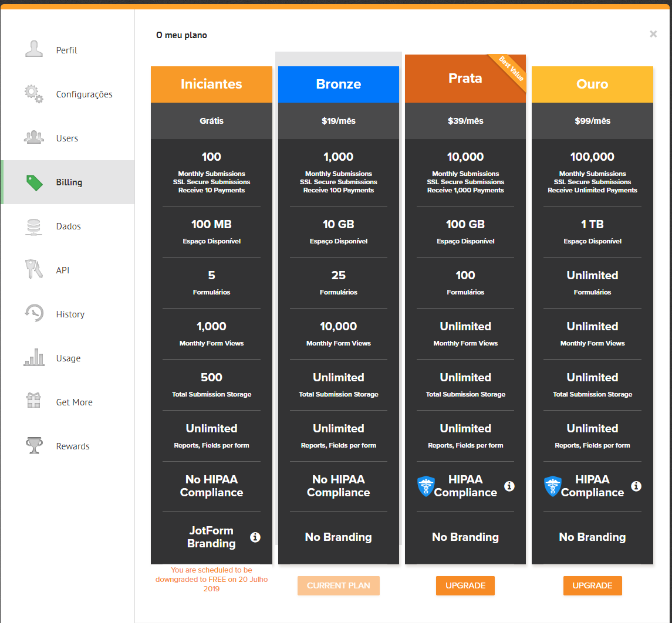672x623 pixels.
Task: Show JotForm Branding info tooltip icon
Action: click(x=255, y=537)
